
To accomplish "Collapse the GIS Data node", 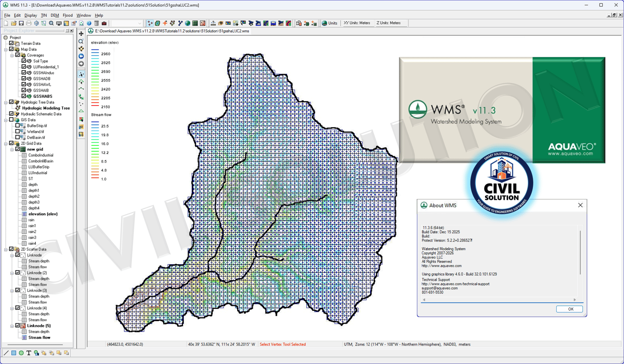I will 6,120.
